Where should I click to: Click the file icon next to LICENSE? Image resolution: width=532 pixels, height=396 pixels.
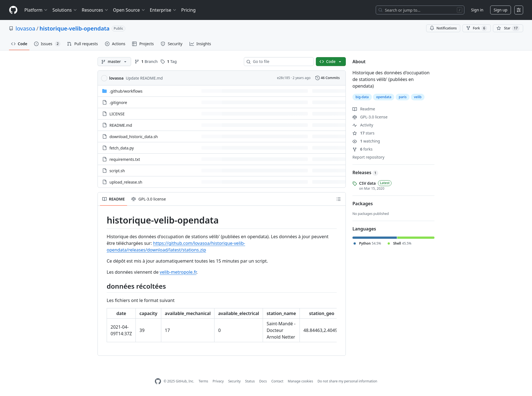pos(104,114)
